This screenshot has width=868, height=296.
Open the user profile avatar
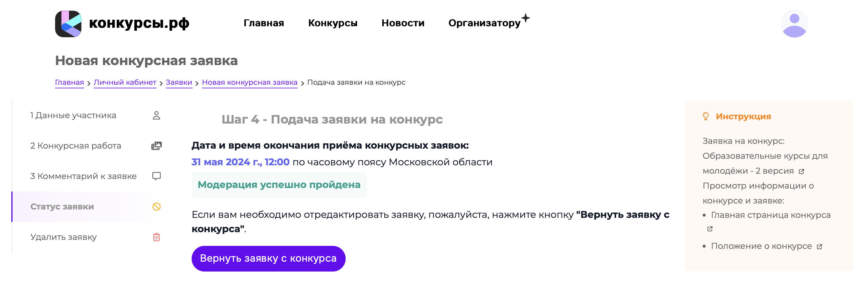(794, 23)
